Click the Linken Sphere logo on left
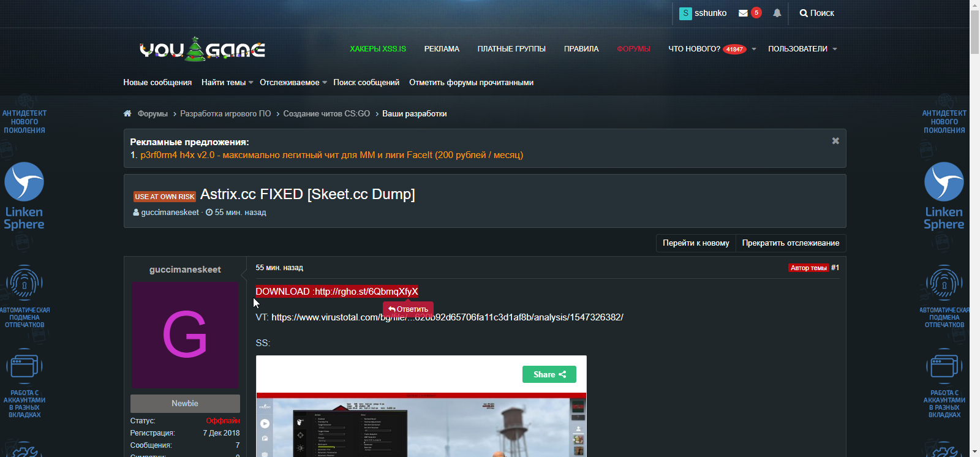The height and width of the screenshot is (457, 980). click(24, 196)
